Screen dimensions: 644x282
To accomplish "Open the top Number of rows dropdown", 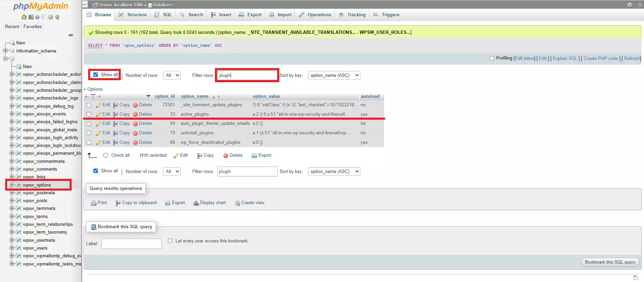I will tap(172, 75).
